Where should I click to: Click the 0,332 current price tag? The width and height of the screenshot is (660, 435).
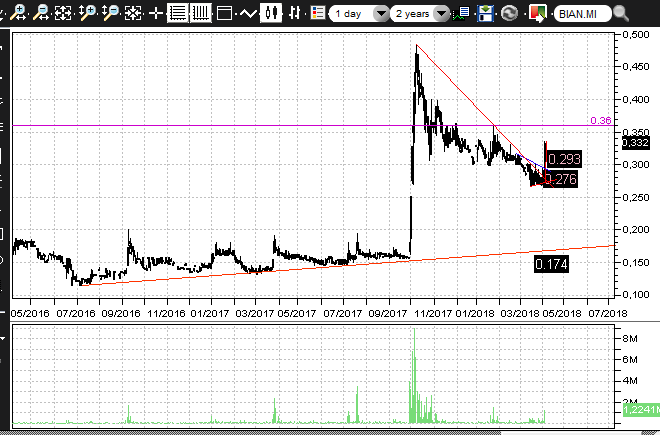point(636,143)
